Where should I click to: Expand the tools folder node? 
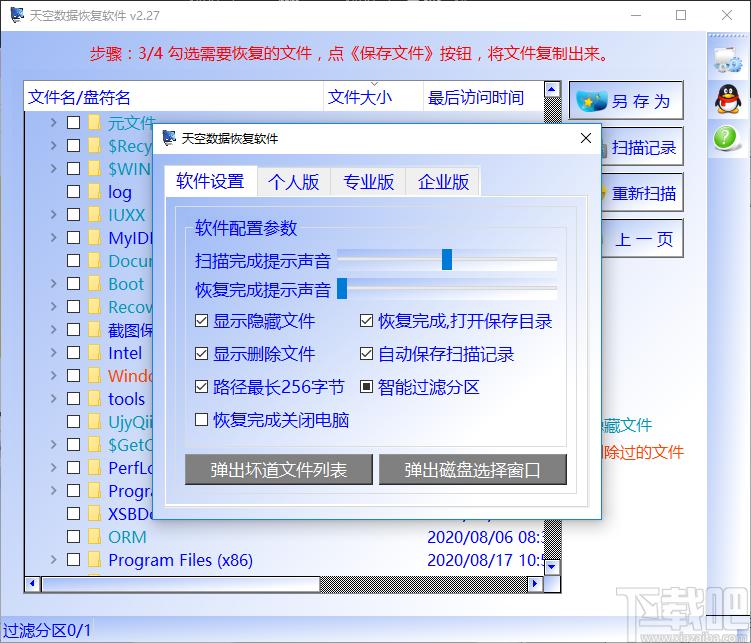click(53, 398)
